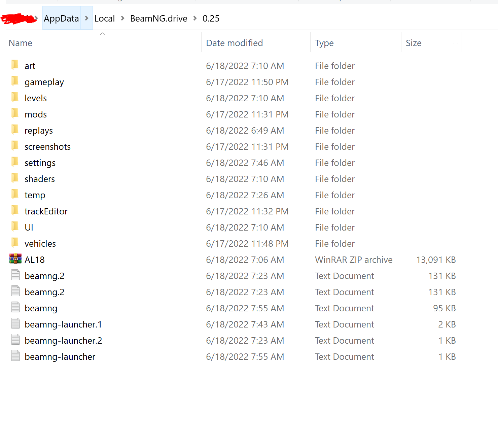Image resolution: width=498 pixels, height=448 pixels.
Task: Sort by Date modified column header
Action: (x=235, y=43)
